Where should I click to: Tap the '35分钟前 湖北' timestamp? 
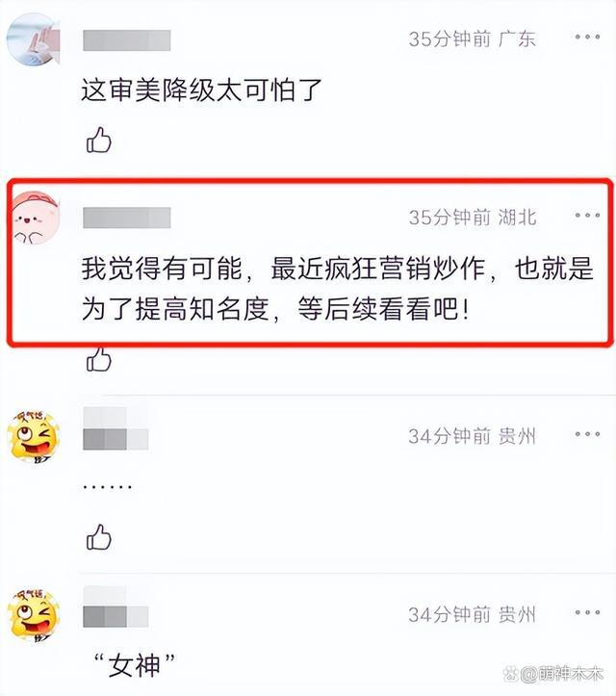pos(473,217)
